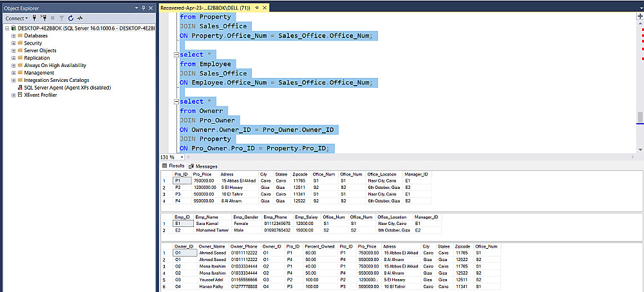Expand the Server Objects folder
The image size is (644, 292).
[14, 50]
